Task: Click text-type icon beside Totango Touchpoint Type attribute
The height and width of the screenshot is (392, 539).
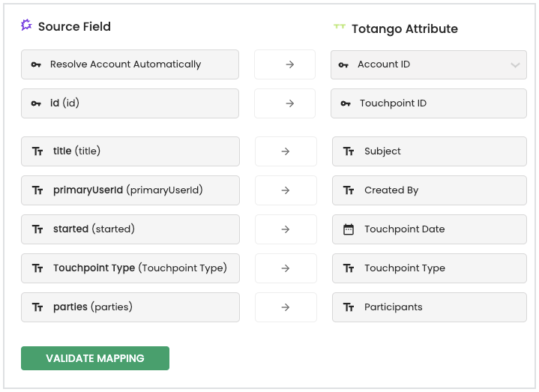Action: (349, 268)
